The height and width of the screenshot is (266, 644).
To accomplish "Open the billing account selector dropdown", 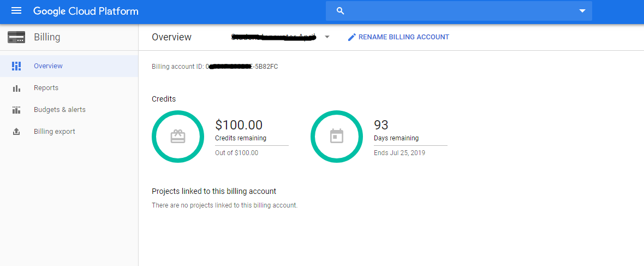I will click(x=327, y=37).
